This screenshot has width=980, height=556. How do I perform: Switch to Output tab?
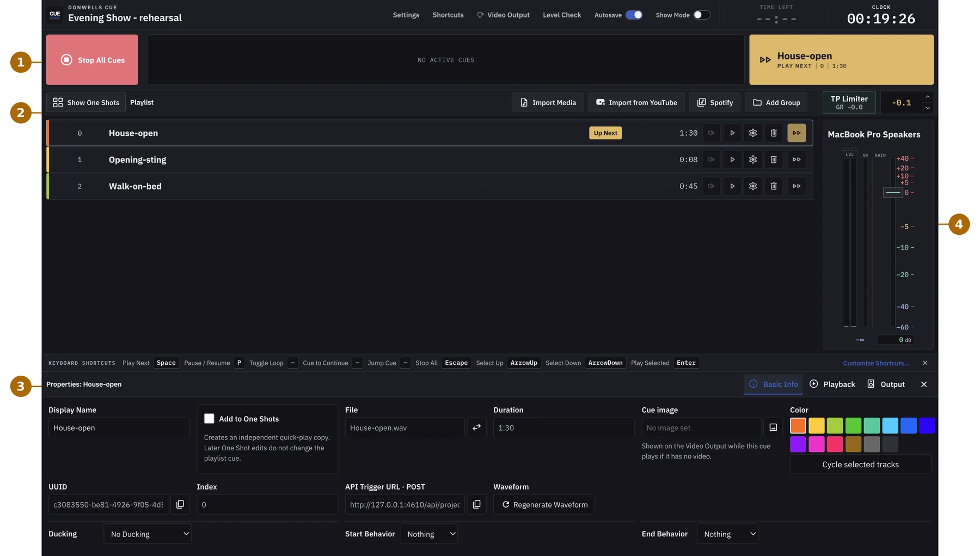tap(886, 384)
